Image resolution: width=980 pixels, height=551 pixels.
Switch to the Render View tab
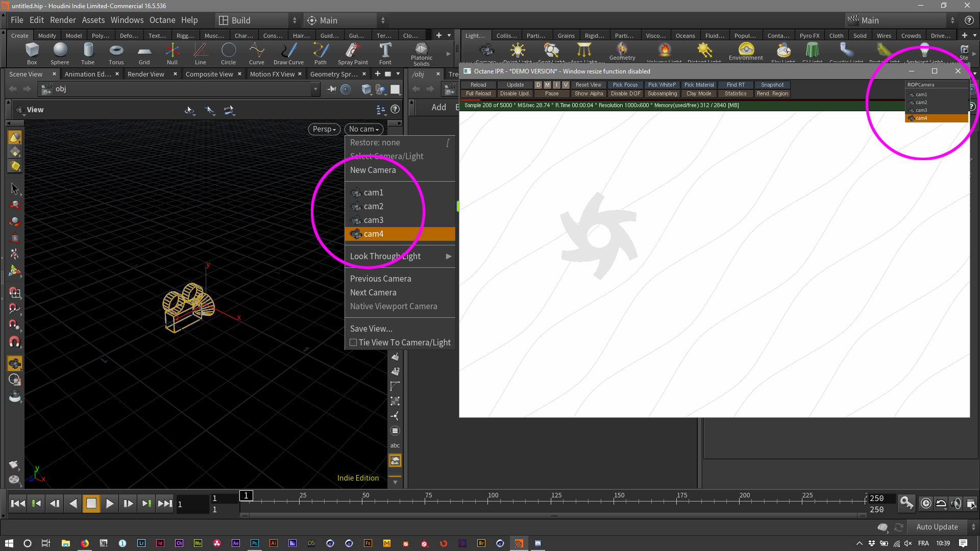pos(145,74)
